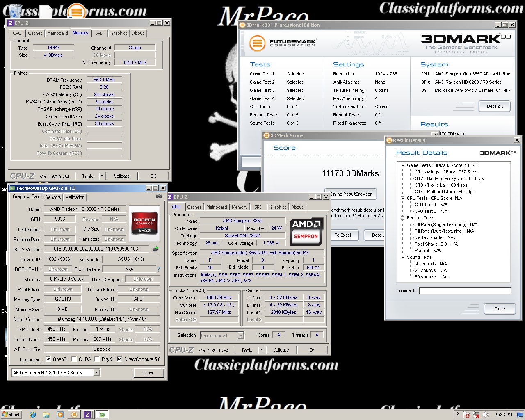Click Close in Result Details window
525x420 pixels.
pos(500,309)
